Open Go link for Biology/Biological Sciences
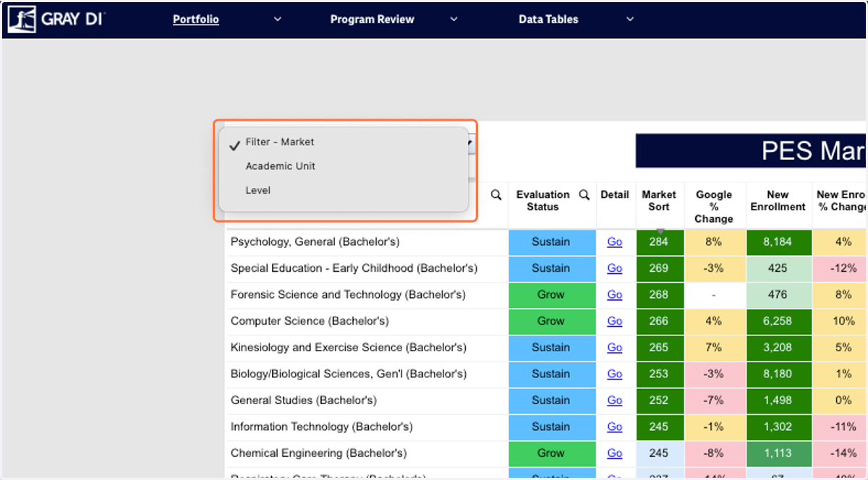 (x=615, y=374)
